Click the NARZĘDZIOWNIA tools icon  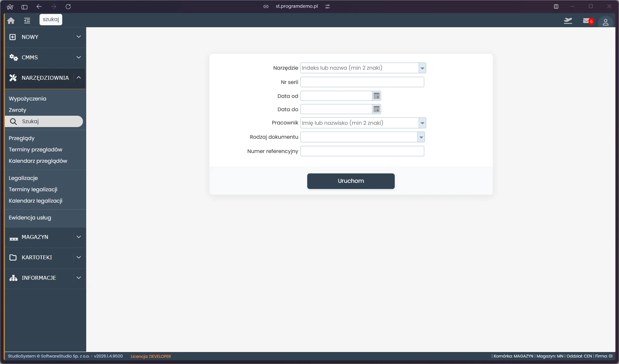click(13, 78)
